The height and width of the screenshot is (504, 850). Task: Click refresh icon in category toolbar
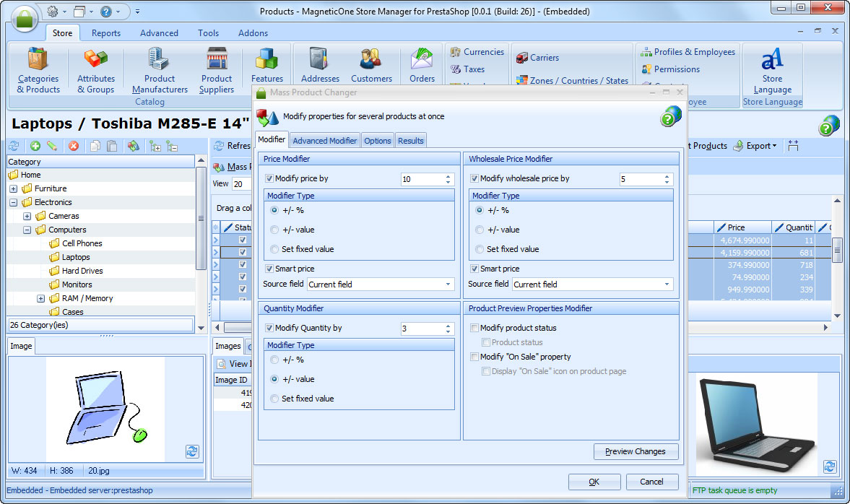[x=14, y=146]
